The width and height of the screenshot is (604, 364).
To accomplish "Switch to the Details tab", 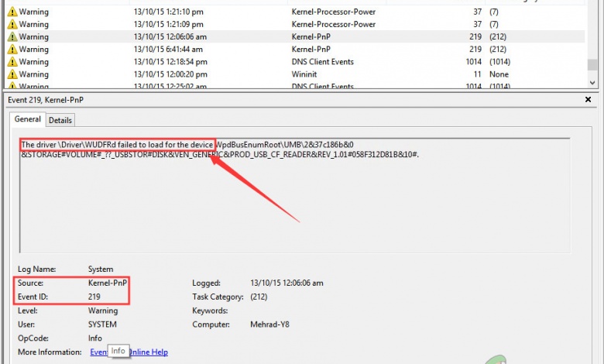I will point(60,120).
